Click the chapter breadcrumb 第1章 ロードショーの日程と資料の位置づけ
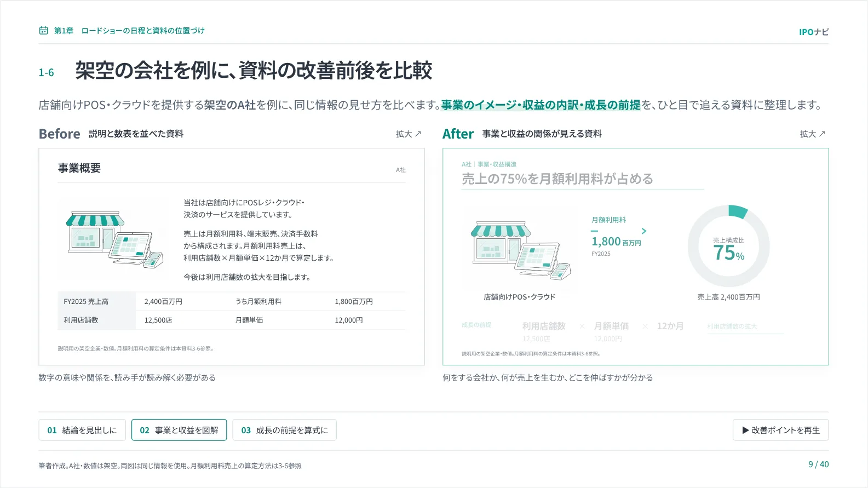868x488 pixels. click(x=129, y=31)
